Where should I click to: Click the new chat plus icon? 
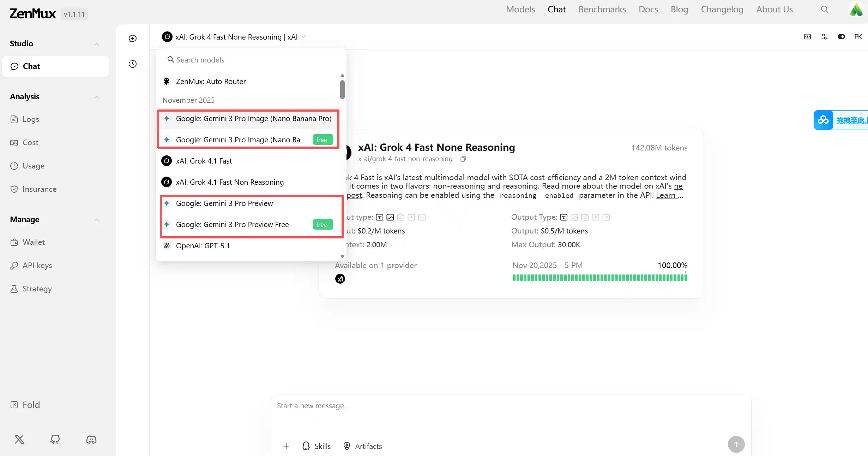pos(133,39)
